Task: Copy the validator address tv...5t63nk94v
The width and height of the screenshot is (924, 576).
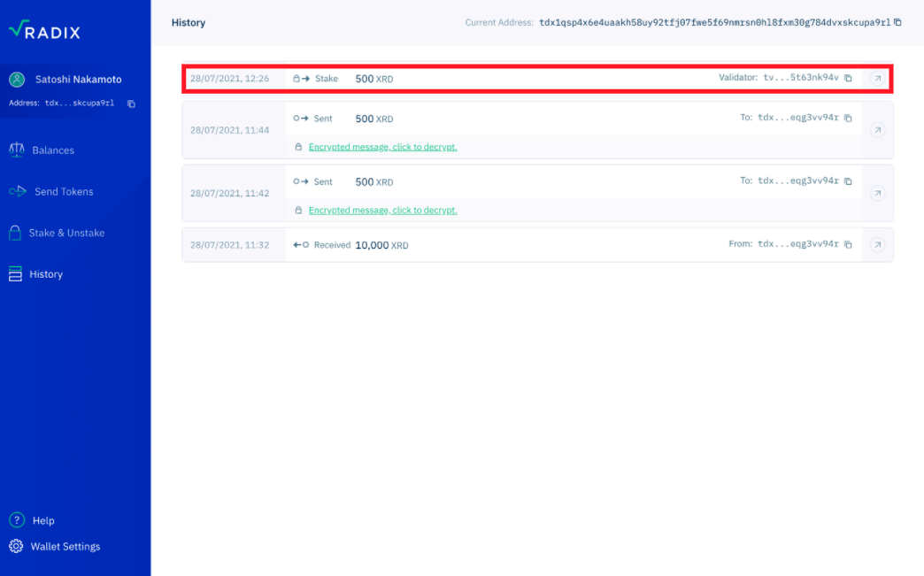Action: 848,78
